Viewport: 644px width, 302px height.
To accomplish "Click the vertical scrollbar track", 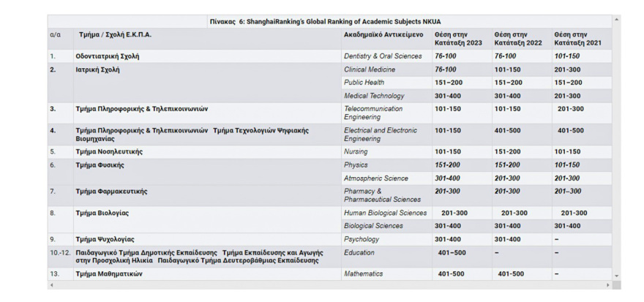I will [x=616, y=146].
